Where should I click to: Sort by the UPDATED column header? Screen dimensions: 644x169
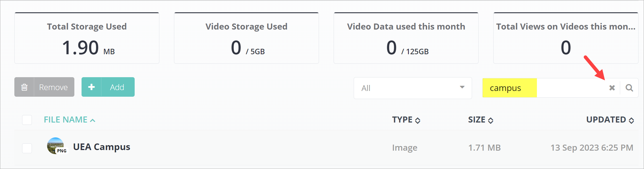coord(606,120)
